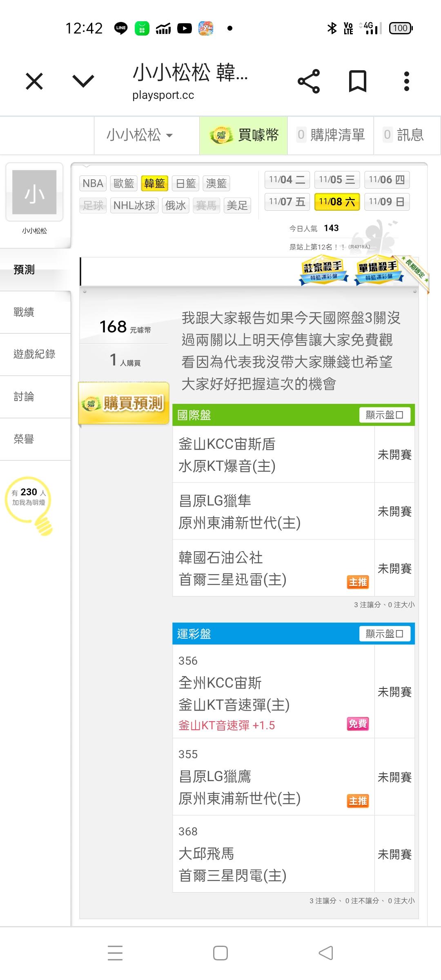Toggle 顯示盤口 for 運彩盤
441x980 pixels.
pos(385,634)
